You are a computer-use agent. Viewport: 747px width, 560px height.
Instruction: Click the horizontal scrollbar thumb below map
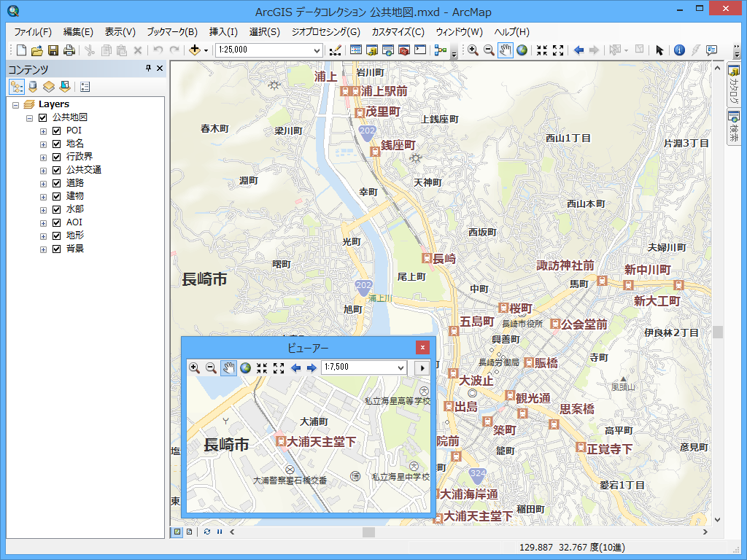(x=368, y=532)
